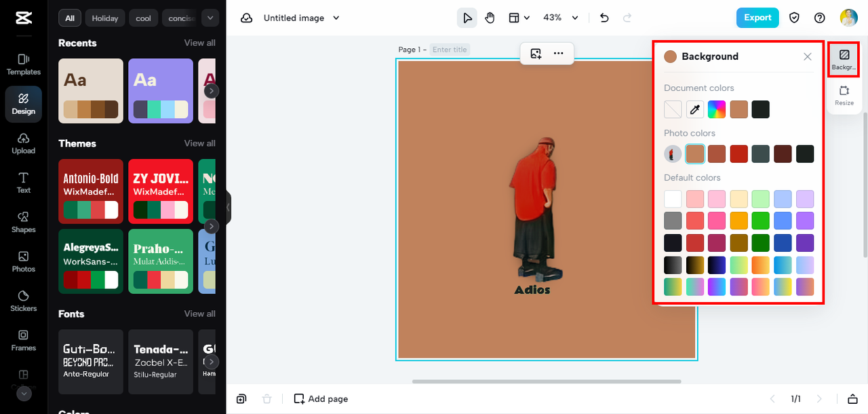Select the cool filter tag
The image size is (868, 414).
[144, 18]
